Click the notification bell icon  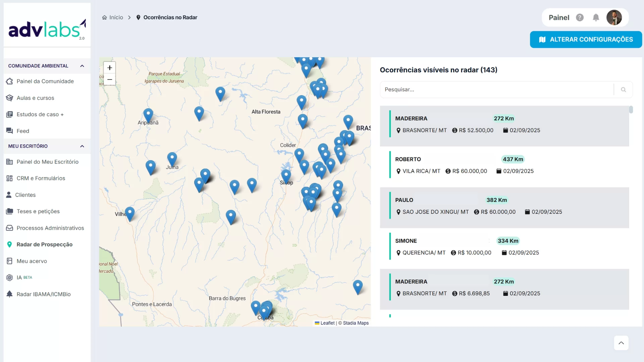(596, 17)
